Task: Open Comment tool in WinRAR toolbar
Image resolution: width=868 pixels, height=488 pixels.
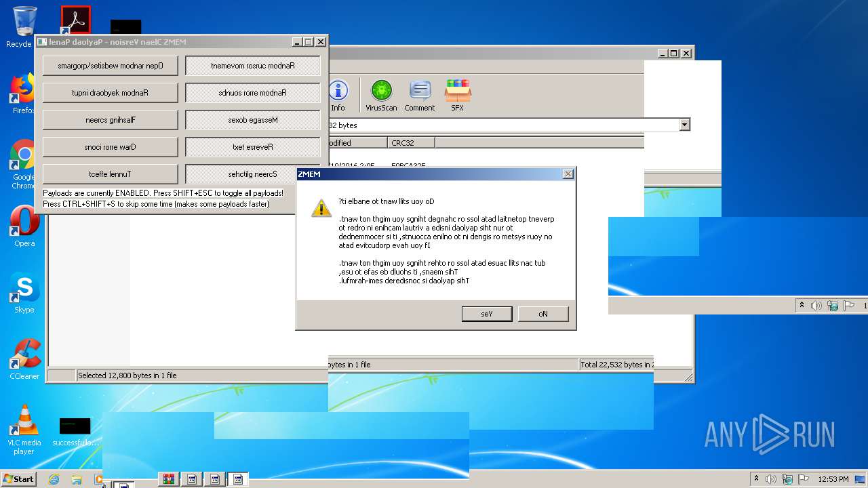Action: (x=420, y=96)
